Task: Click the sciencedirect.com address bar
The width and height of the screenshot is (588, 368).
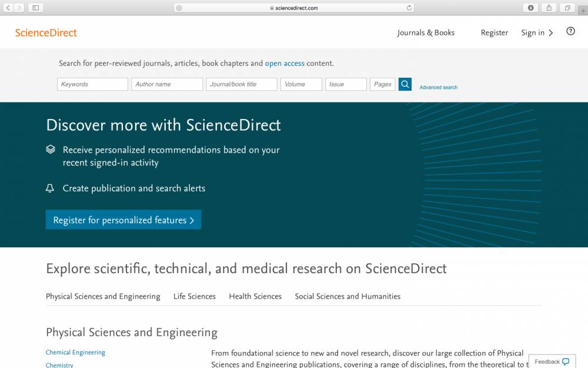Action: click(294, 8)
